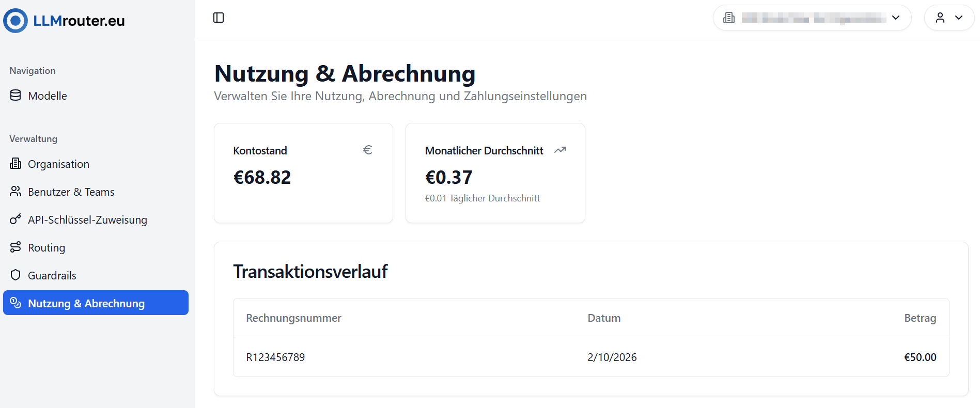Open the organization selector dropdown

click(895, 18)
